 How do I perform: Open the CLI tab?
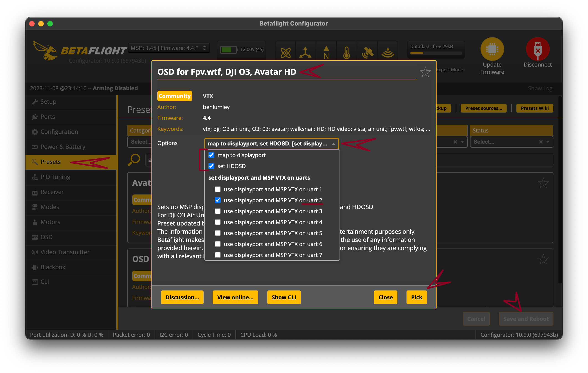(71, 282)
